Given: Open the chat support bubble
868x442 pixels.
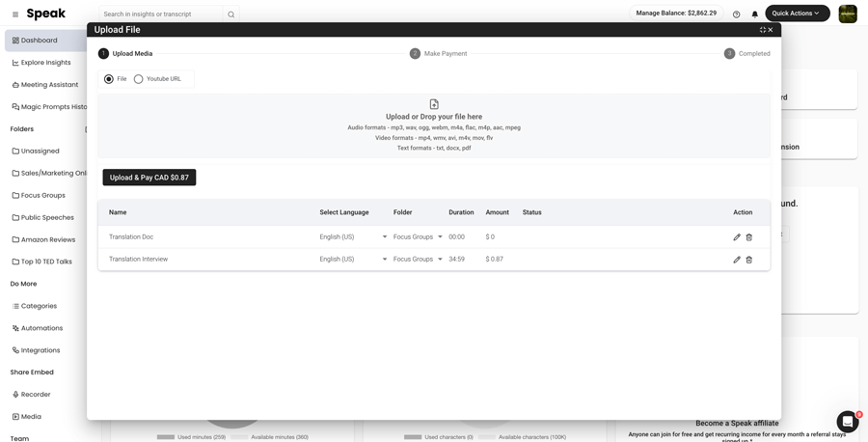Looking at the screenshot, I should tap(847, 422).
